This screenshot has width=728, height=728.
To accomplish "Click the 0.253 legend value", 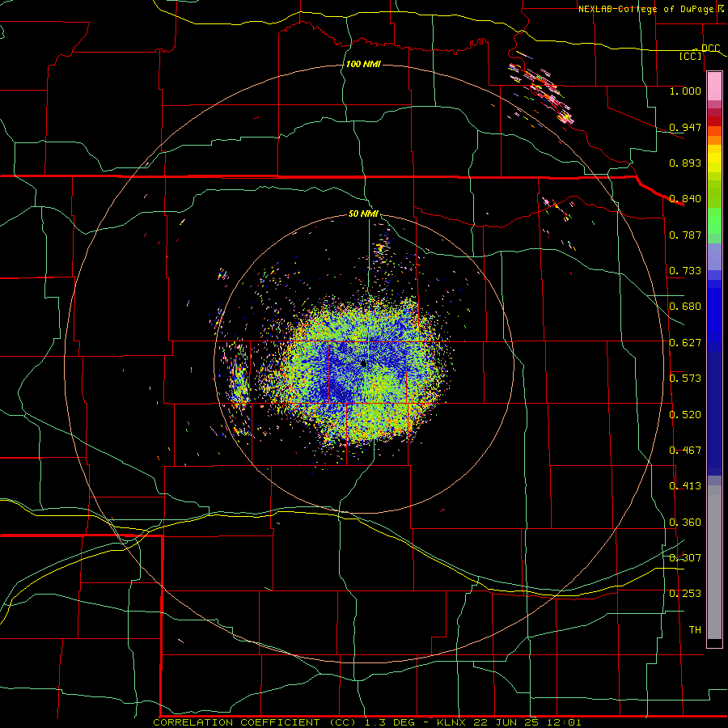I will point(685,594).
